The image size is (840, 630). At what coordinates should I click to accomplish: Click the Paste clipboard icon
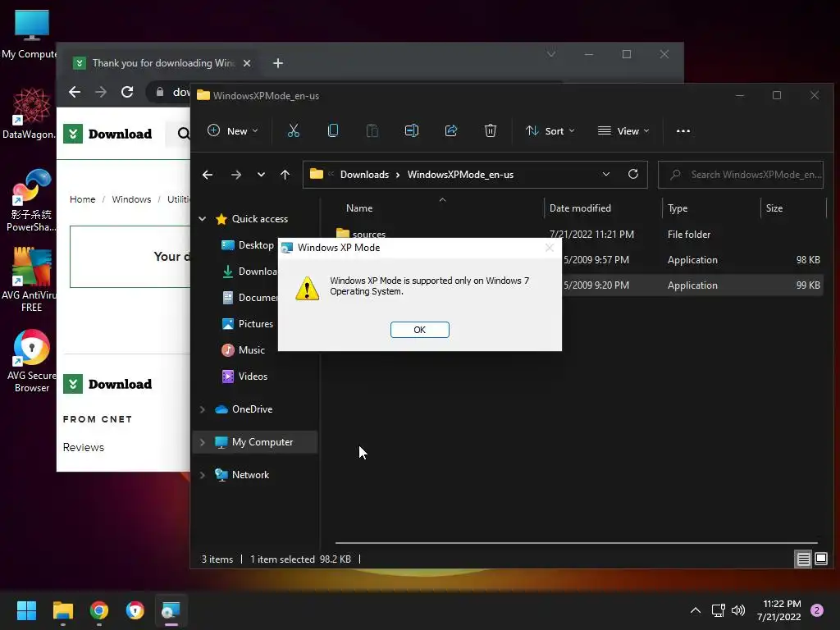[x=372, y=130]
